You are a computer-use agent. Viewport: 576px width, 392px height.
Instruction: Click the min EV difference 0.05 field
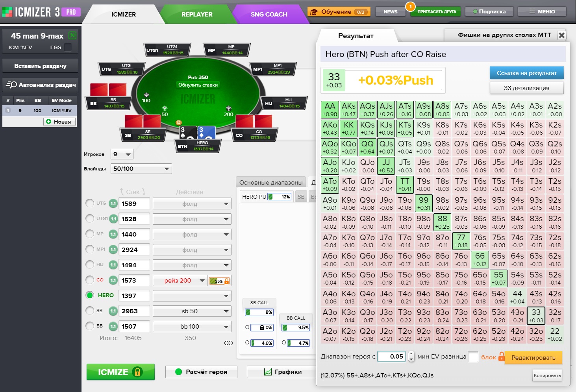pos(391,356)
